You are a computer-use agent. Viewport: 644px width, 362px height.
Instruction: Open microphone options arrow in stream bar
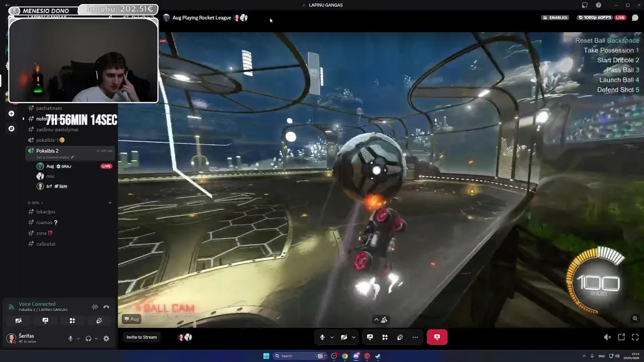tap(332, 337)
